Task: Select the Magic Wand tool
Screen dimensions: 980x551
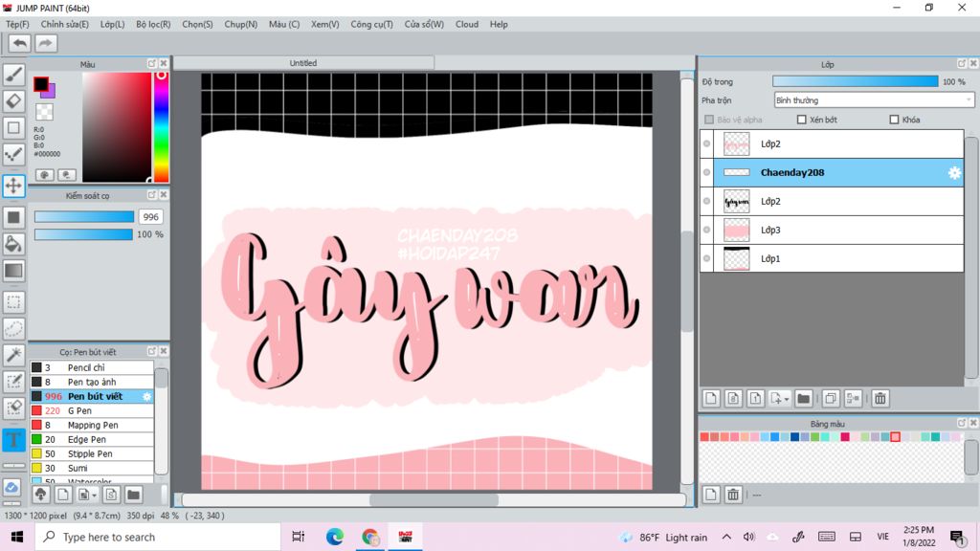Action: coord(13,355)
